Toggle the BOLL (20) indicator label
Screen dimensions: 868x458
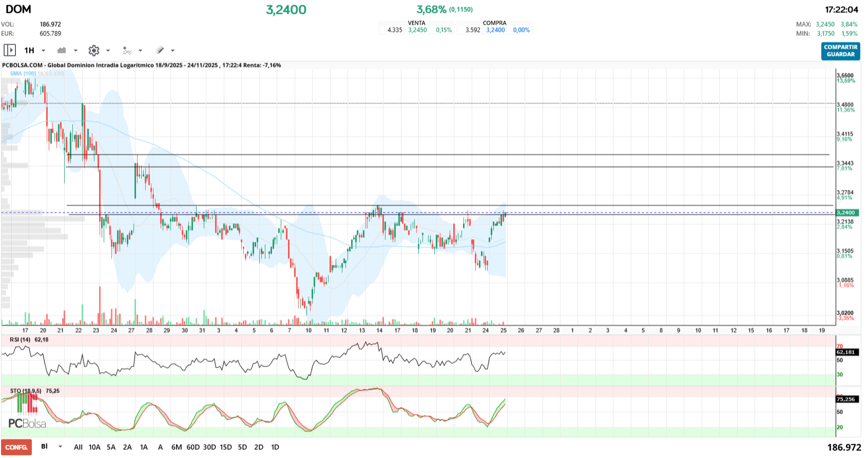51,73
